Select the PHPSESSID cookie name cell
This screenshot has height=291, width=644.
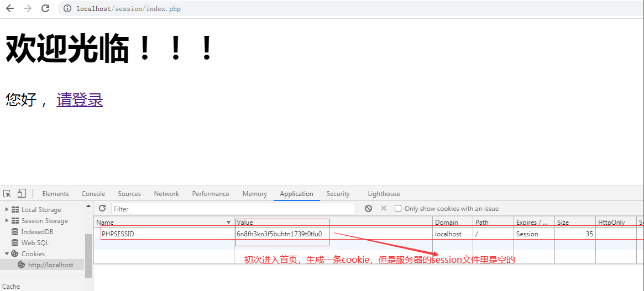164,234
